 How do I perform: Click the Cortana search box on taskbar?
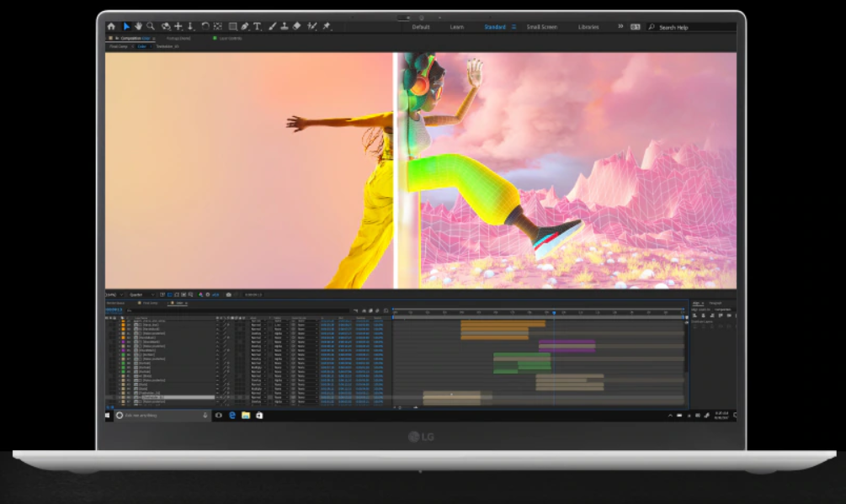click(163, 416)
